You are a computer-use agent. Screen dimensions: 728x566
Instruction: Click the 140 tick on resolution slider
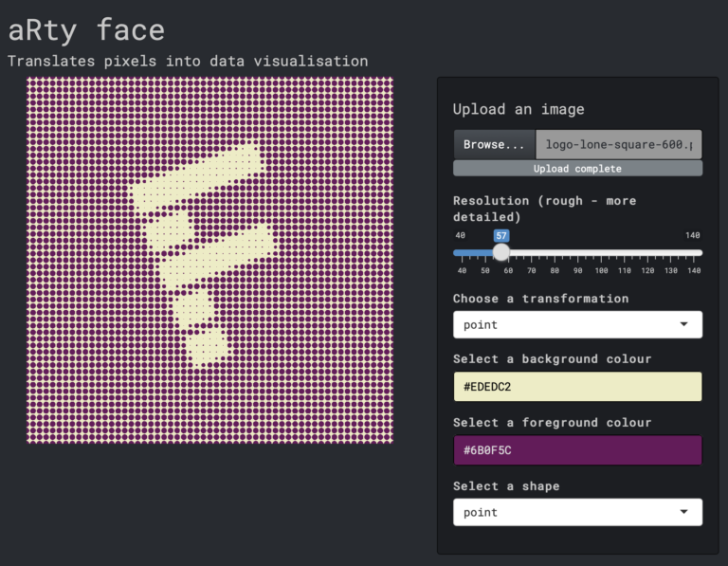(694, 253)
